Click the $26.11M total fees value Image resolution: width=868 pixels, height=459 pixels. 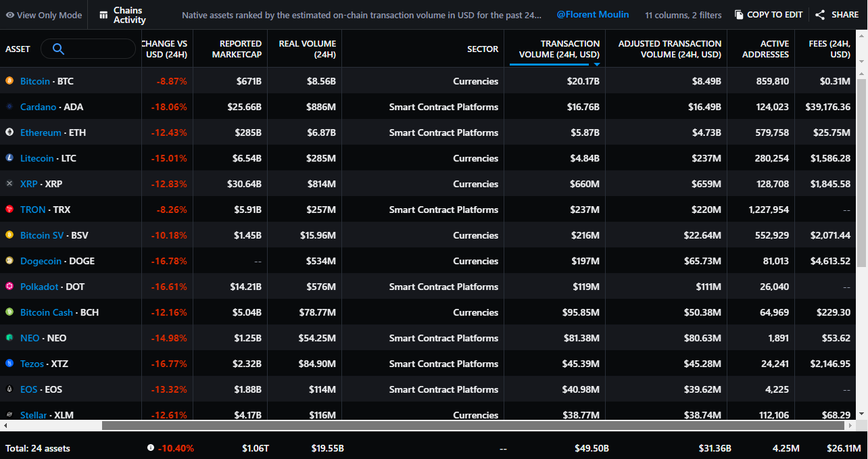click(x=844, y=448)
